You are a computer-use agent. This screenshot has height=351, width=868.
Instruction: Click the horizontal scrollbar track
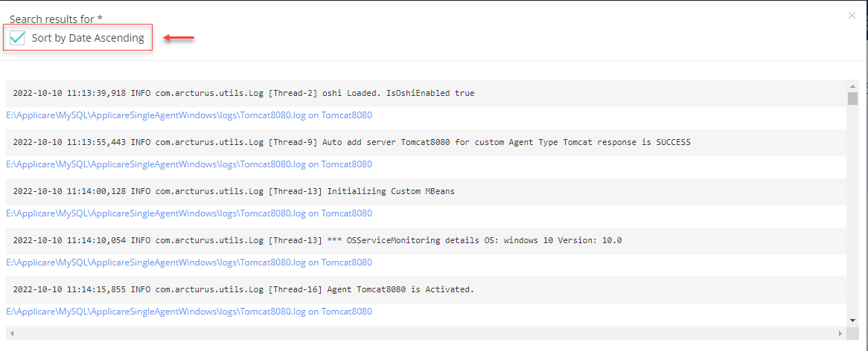pyautogui.click(x=424, y=332)
